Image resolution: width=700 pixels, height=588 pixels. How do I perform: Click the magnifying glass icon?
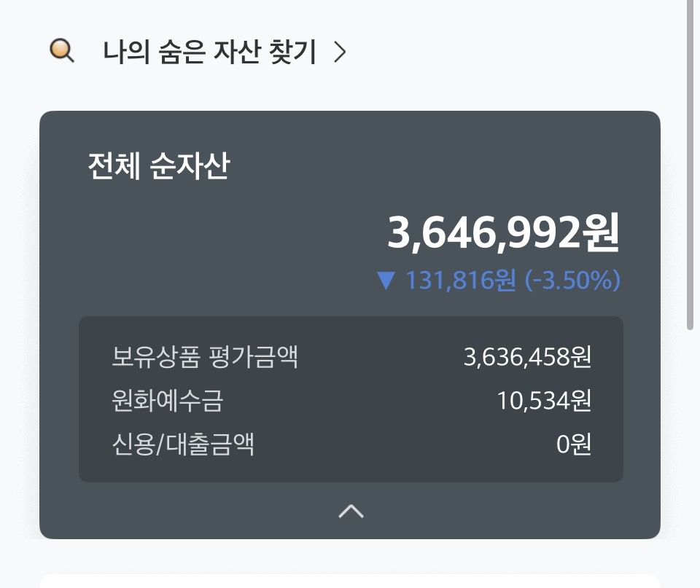coord(61,51)
